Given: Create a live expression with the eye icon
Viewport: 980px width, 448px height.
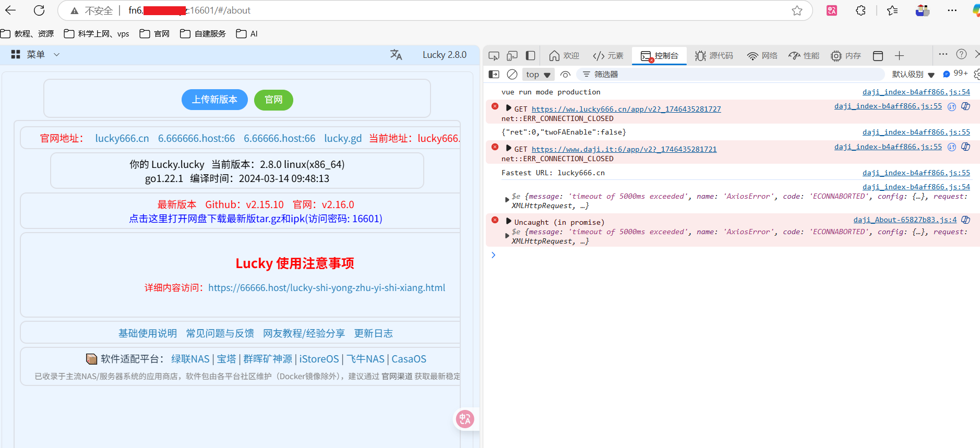Looking at the screenshot, I should (565, 75).
